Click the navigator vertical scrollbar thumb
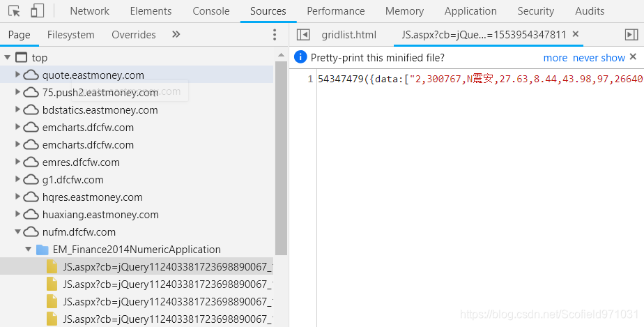 pyautogui.click(x=282, y=158)
